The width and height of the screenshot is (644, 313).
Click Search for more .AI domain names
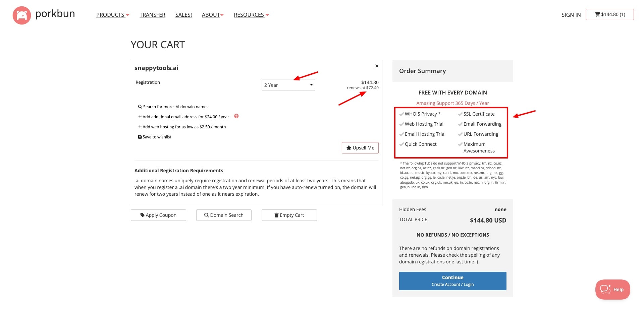[x=174, y=107]
